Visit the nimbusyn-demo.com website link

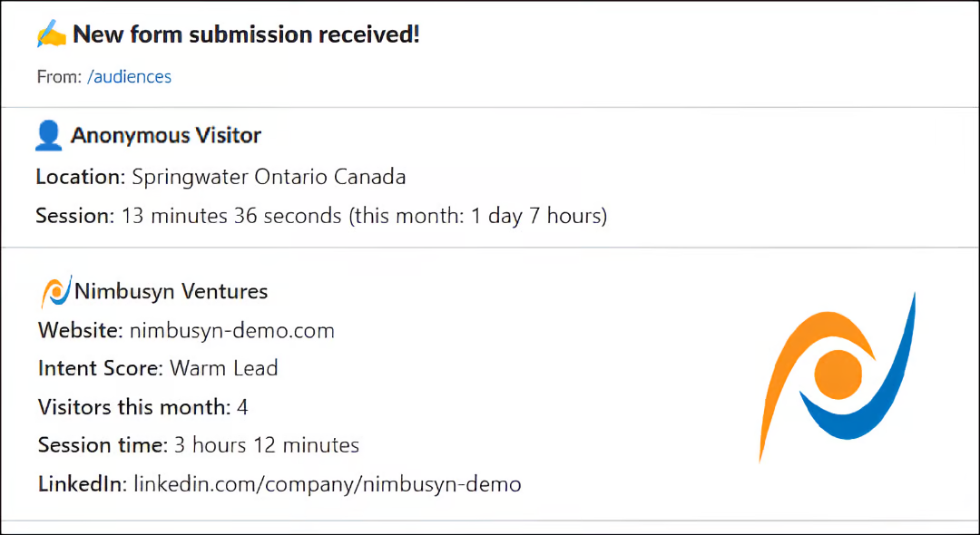tap(232, 331)
